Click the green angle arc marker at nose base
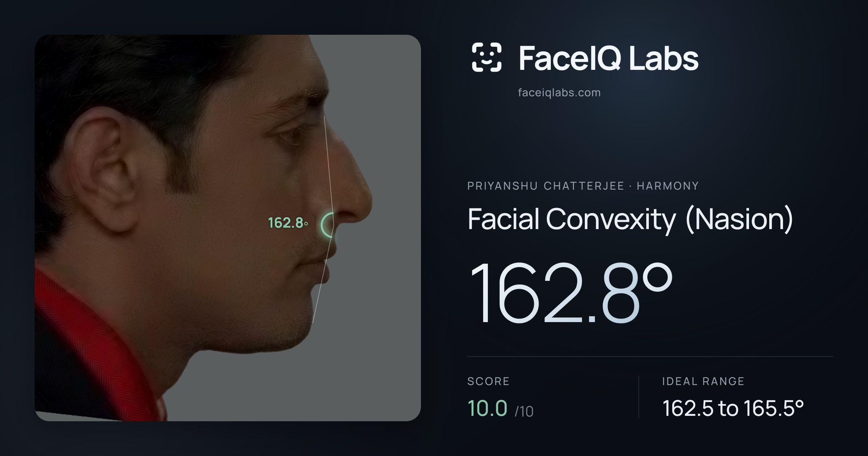The width and height of the screenshot is (868, 456). 327,225
